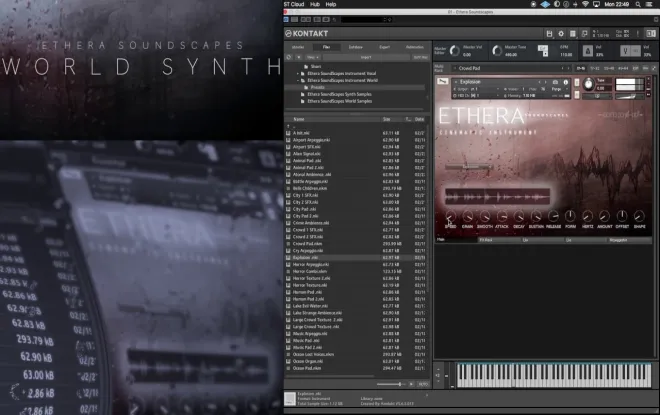The width and height of the screenshot is (660, 415).
Task: Go to the next instrument preset arrow of Explosion
Action: click(546, 82)
